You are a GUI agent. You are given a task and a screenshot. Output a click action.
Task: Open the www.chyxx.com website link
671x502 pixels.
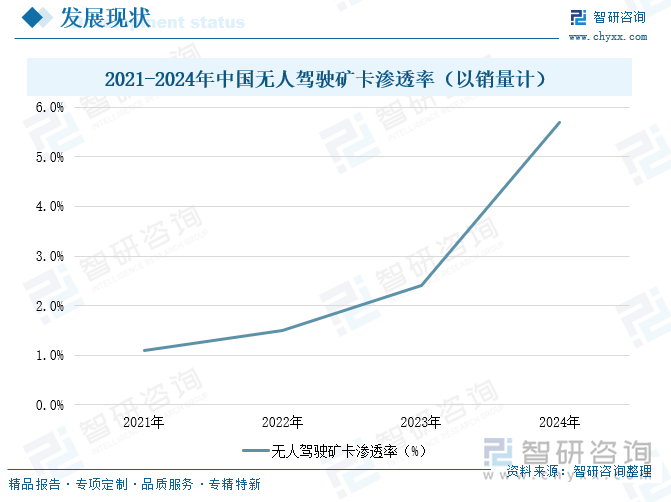pos(608,37)
